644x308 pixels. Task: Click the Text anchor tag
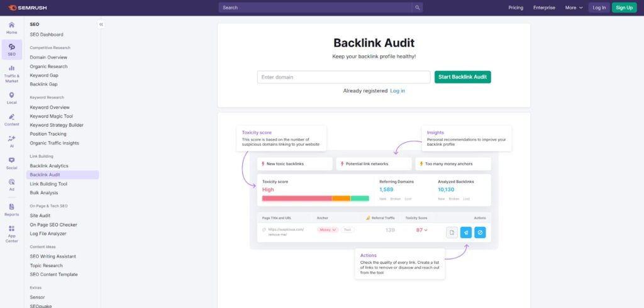pos(347,230)
